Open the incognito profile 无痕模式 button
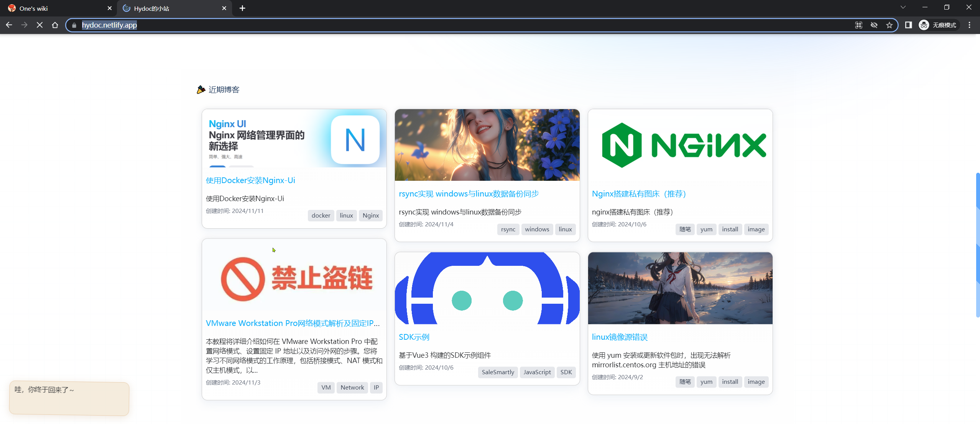Image resolution: width=980 pixels, height=424 pixels. (938, 25)
